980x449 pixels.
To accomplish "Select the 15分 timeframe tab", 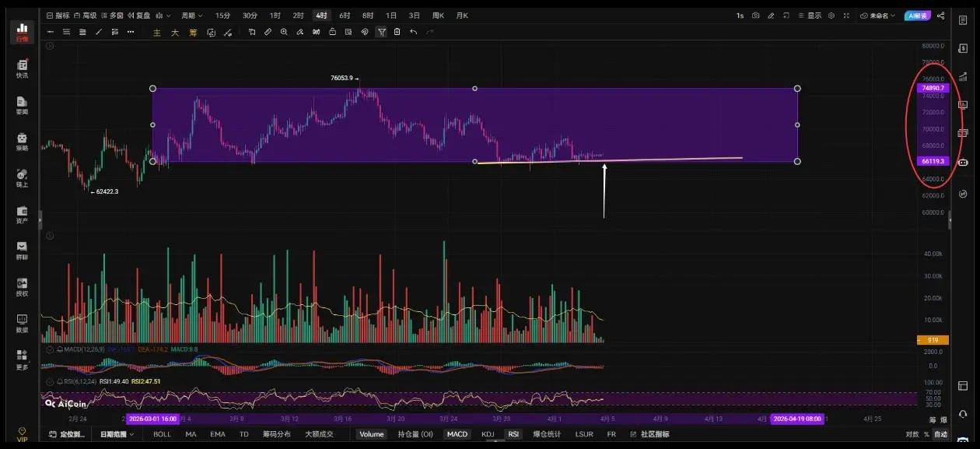I will coord(222,16).
